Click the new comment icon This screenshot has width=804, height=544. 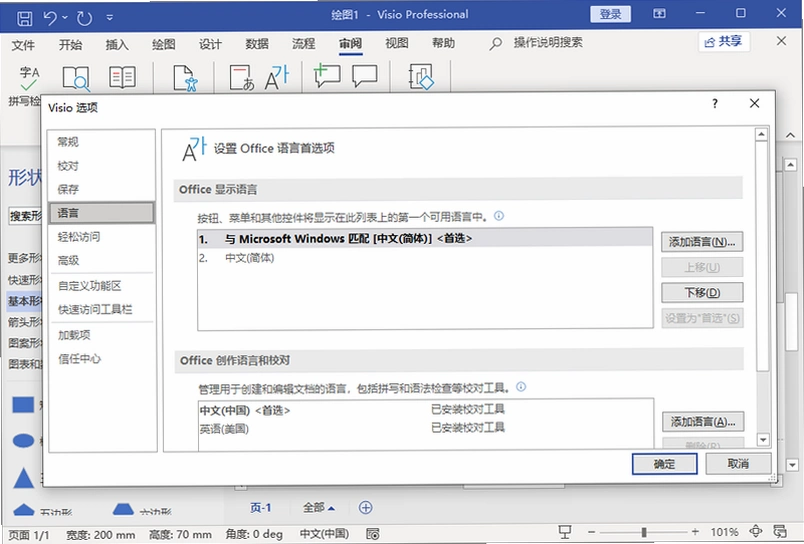point(327,76)
